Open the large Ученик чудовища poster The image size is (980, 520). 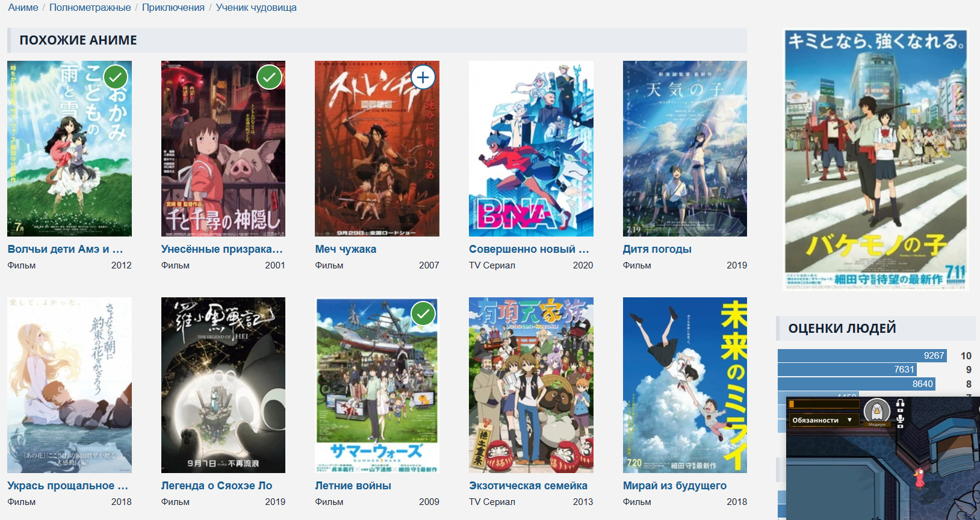pos(875,160)
